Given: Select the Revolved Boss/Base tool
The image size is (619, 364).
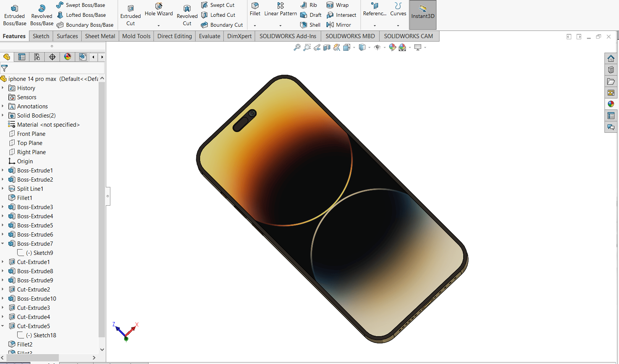Looking at the screenshot, I should click(42, 15).
